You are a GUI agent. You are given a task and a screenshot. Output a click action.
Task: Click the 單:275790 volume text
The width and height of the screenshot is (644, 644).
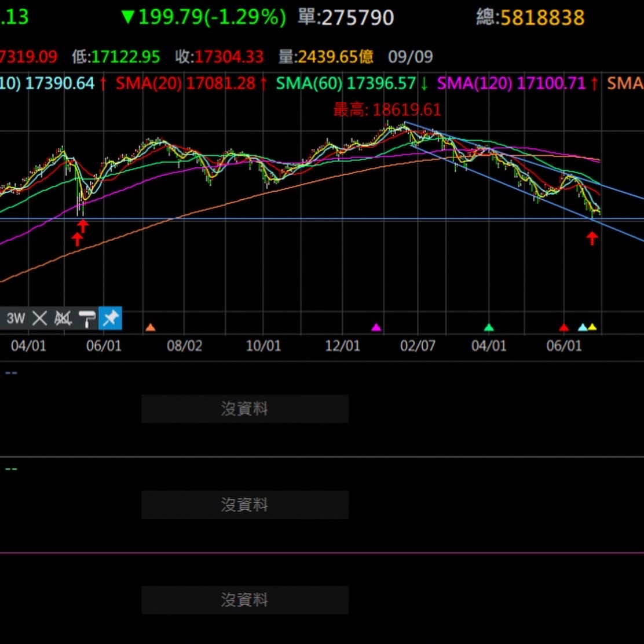tap(346, 17)
